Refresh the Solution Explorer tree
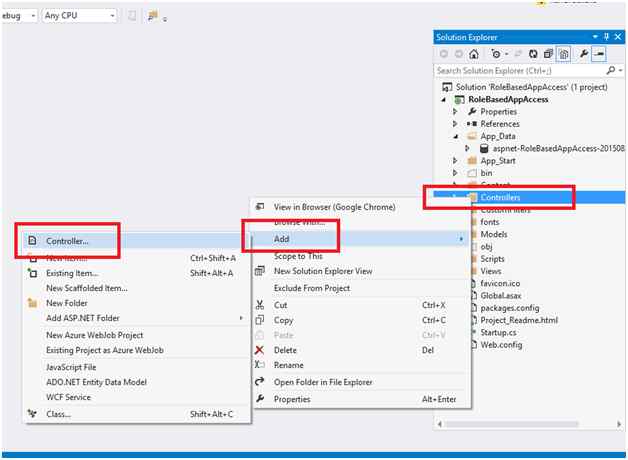The image size is (628, 460). point(533,54)
